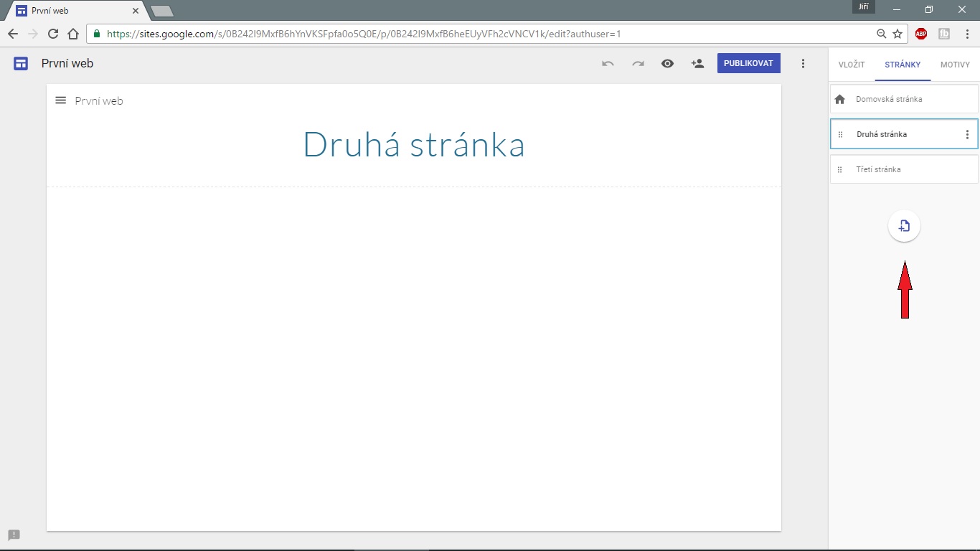Click the home icon of Domovská stránka
This screenshot has height=551, width=980.
[840, 99]
